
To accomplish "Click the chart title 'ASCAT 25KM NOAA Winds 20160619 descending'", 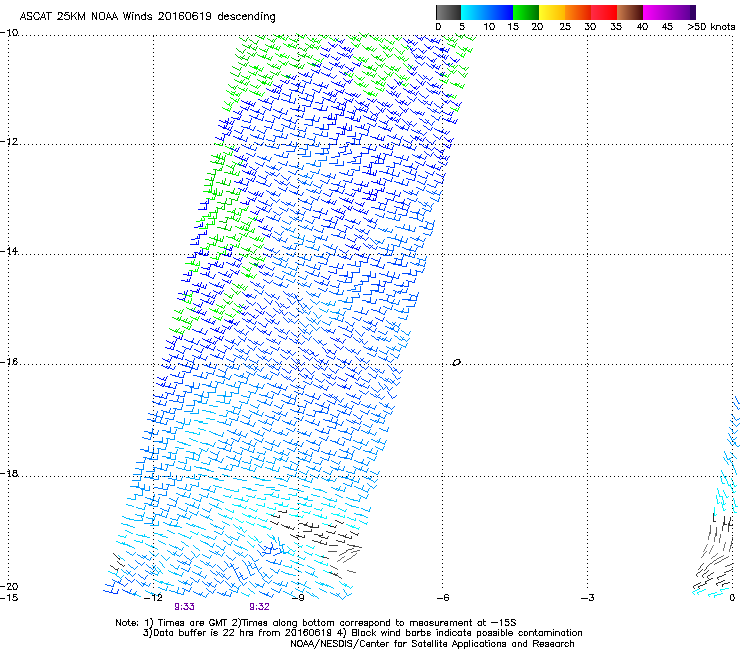I will 147,17.
